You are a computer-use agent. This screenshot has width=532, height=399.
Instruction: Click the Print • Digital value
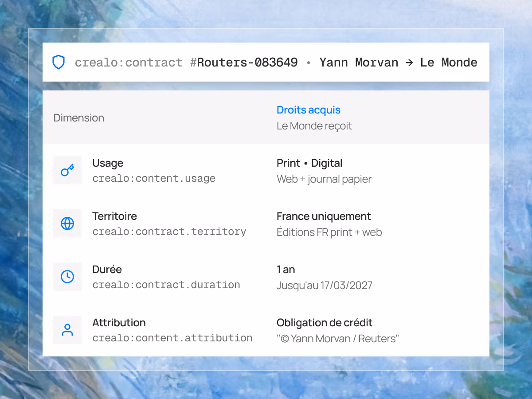click(309, 163)
